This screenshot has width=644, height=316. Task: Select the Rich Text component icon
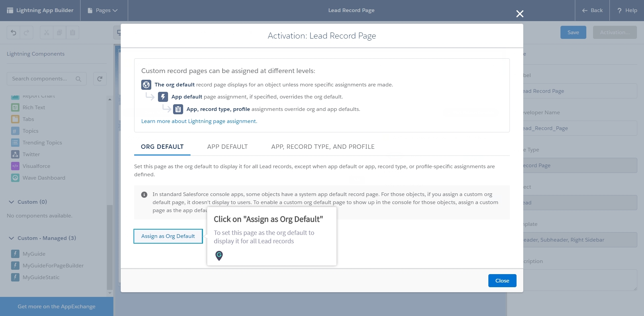pos(15,107)
